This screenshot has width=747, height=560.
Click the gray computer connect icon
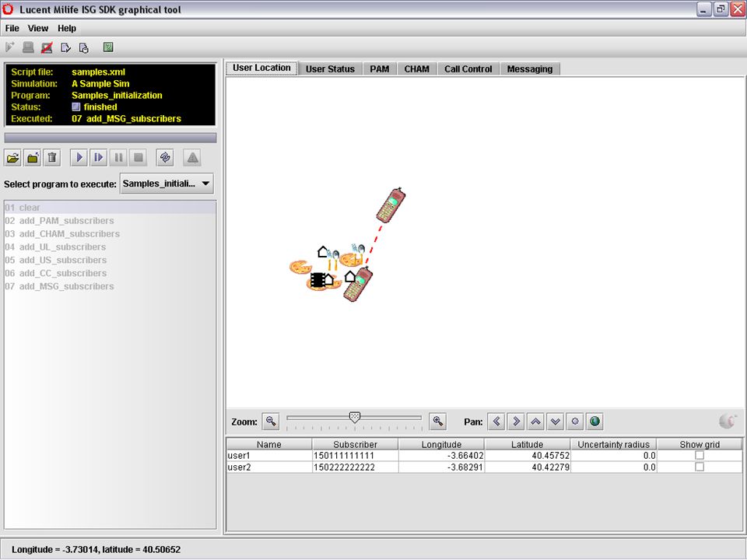[x=28, y=47]
